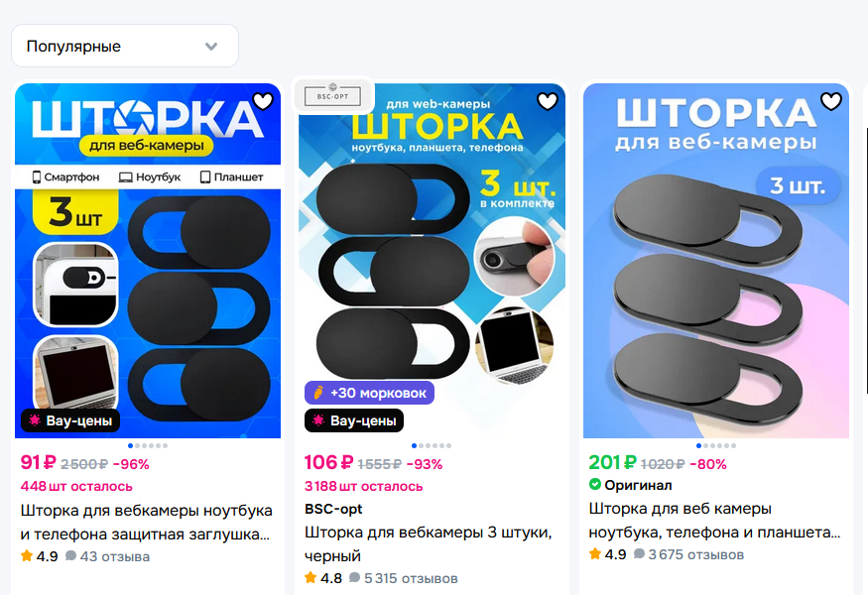Click the BSC-OPT brand logo badge
The image size is (868, 595).
click(x=332, y=96)
